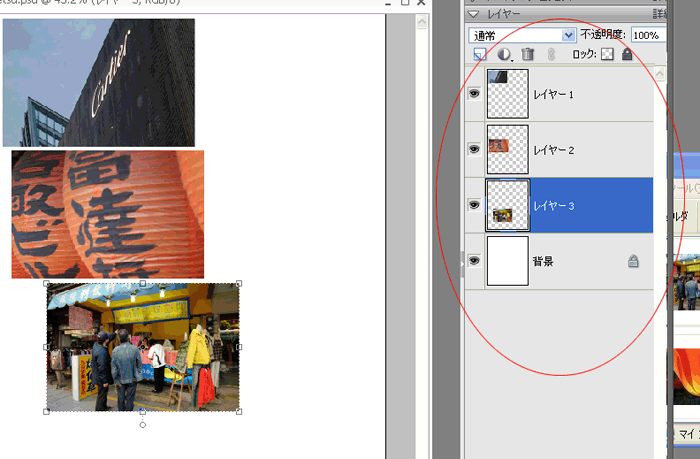Click the 背景 layer thumbnail
The height and width of the screenshot is (459, 700).
click(507, 261)
